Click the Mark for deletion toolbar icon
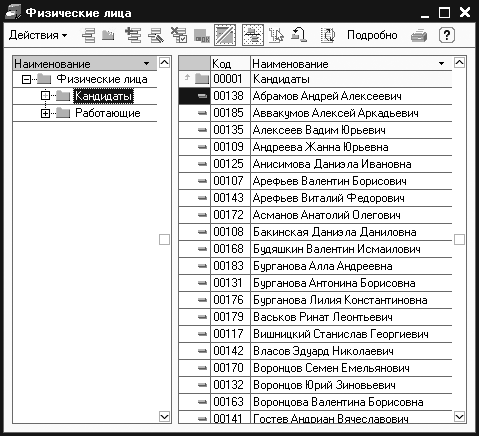The height and width of the screenshot is (436, 479). click(x=179, y=35)
